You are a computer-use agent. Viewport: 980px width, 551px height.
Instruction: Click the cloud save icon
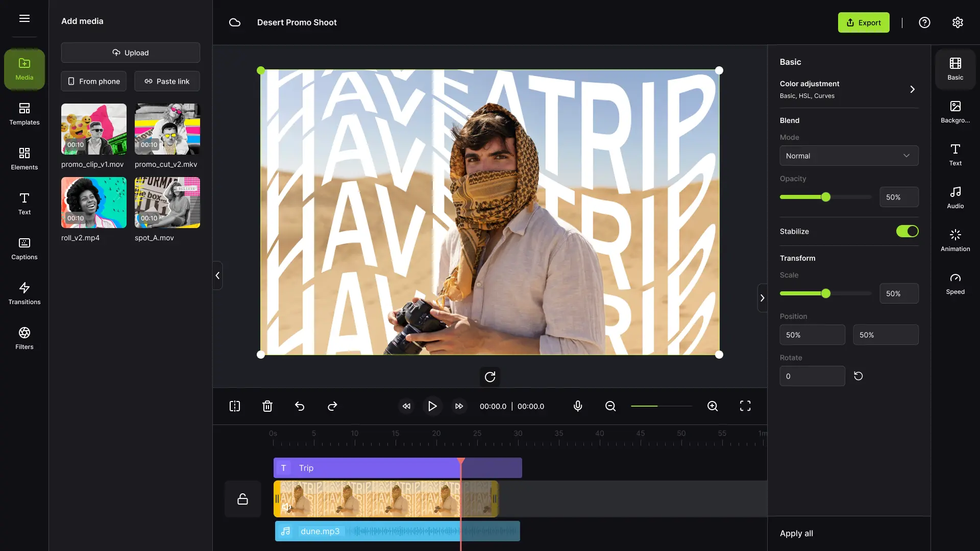pyautogui.click(x=235, y=22)
